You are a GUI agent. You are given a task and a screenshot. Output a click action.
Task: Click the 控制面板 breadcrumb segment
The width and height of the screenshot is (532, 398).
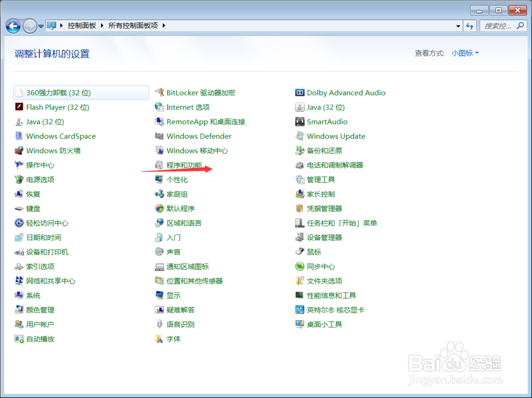tap(82, 26)
